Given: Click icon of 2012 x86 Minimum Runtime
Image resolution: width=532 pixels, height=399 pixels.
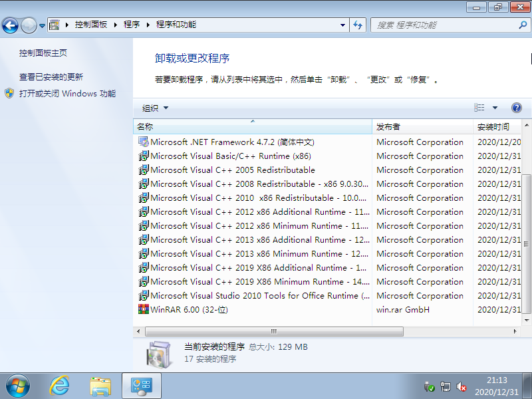Looking at the screenshot, I should [x=144, y=225].
